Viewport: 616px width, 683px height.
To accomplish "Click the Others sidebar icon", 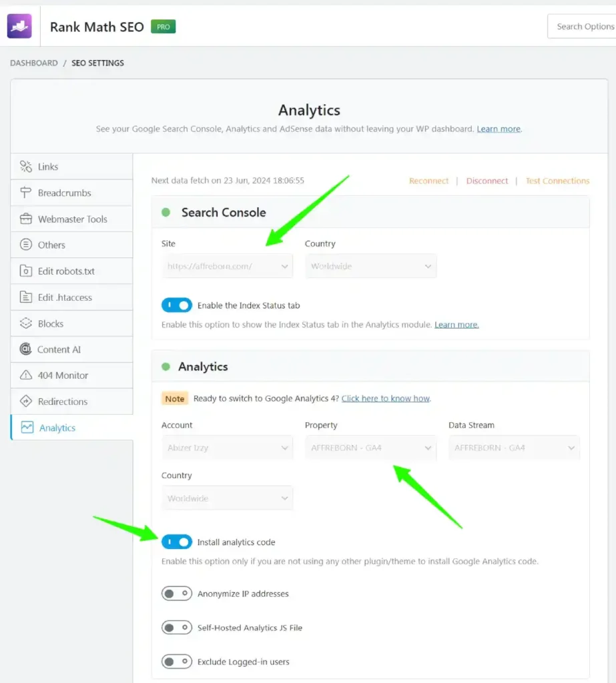I will [x=26, y=244].
